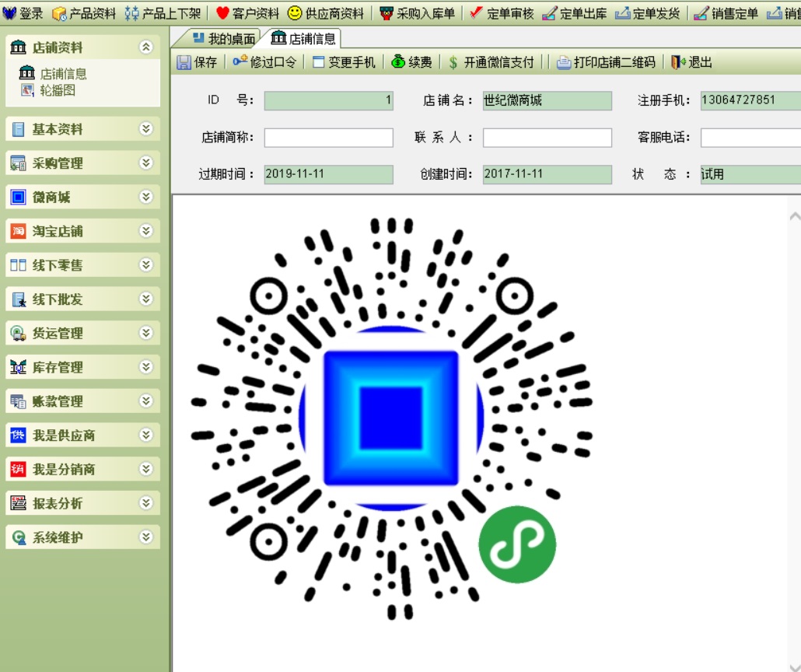The height and width of the screenshot is (672, 801).
Task: Click 开通微信支付 dollar icon
Action: 453,62
